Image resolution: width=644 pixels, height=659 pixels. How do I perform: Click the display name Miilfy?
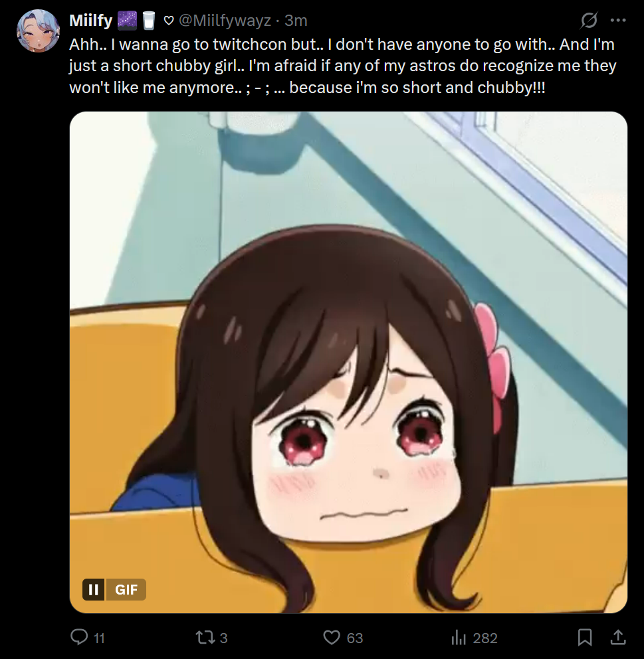coord(91,20)
